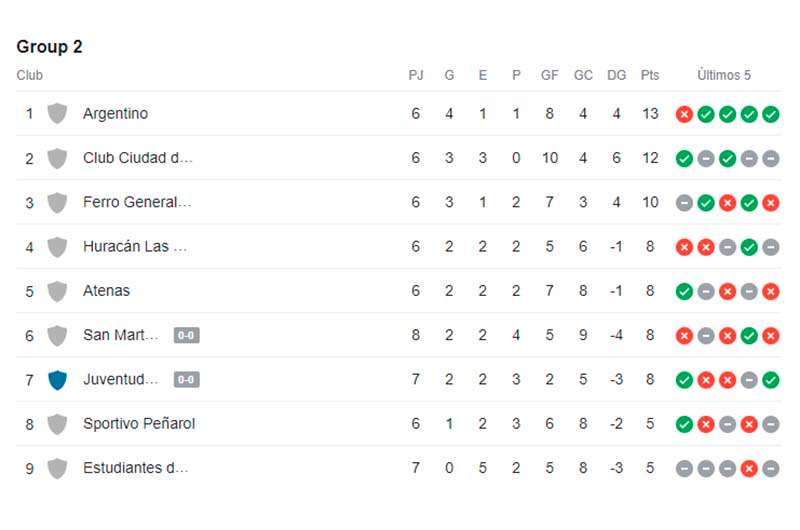Click the 0-0 badge next to San Mart...

point(186,335)
